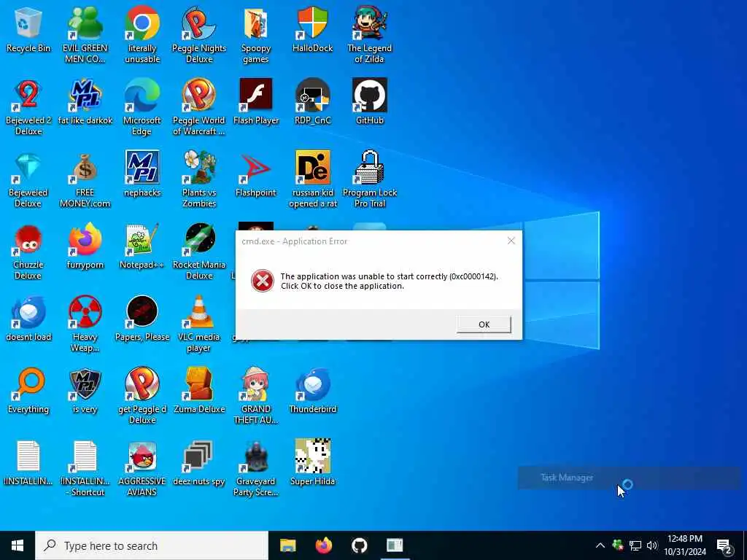This screenshot has height=560, width=747.
Task: Select the Spoopy games folder icon
Action: click(x=256, y=34)
